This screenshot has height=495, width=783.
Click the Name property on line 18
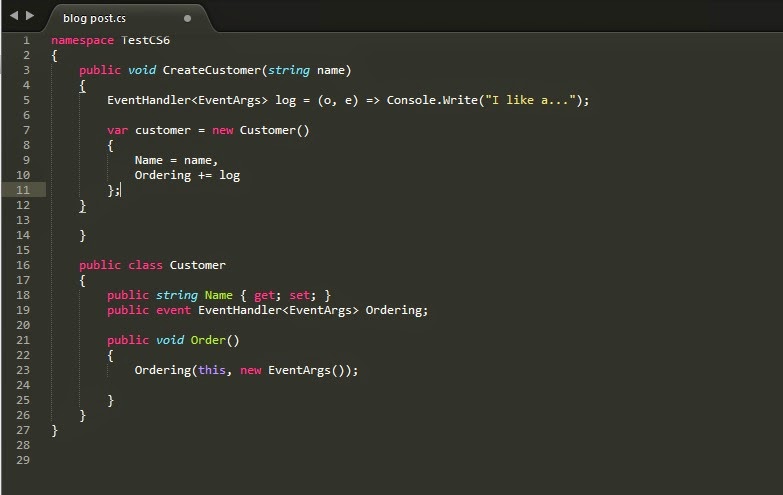tap(219, 295)
